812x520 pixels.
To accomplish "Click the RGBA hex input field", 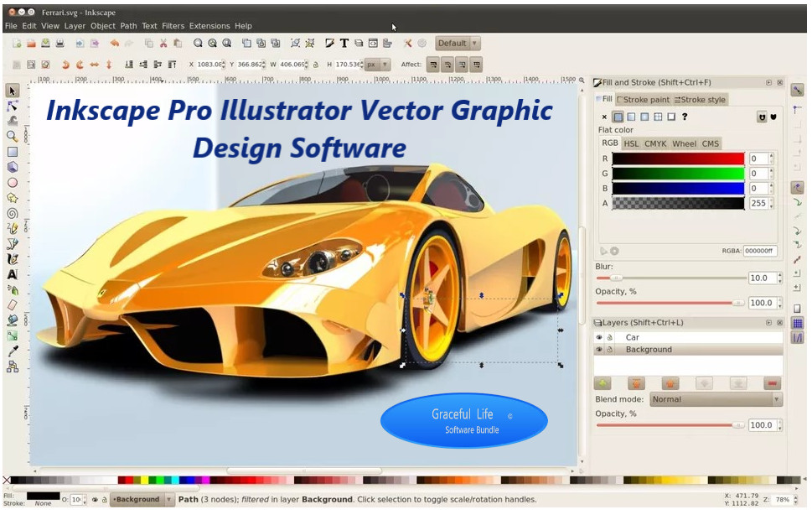I will 760,252.
